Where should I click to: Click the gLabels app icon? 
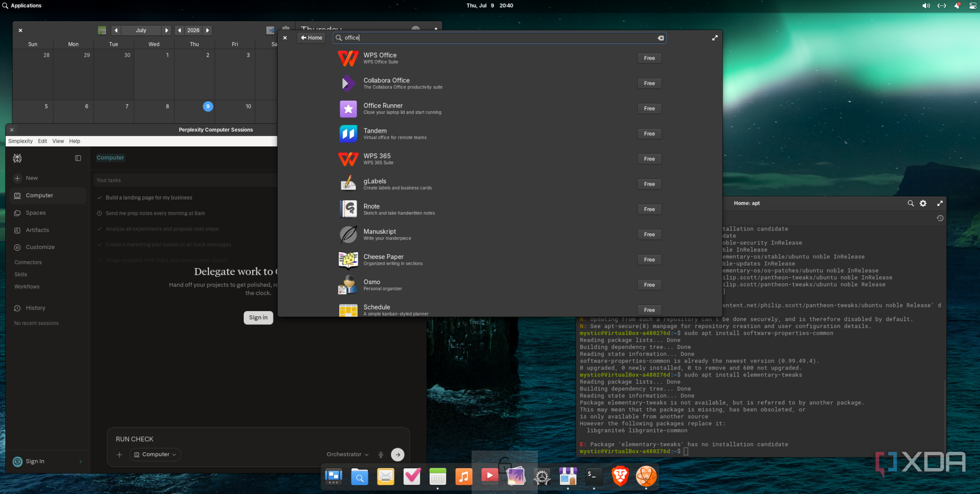(x=348, y=184)
